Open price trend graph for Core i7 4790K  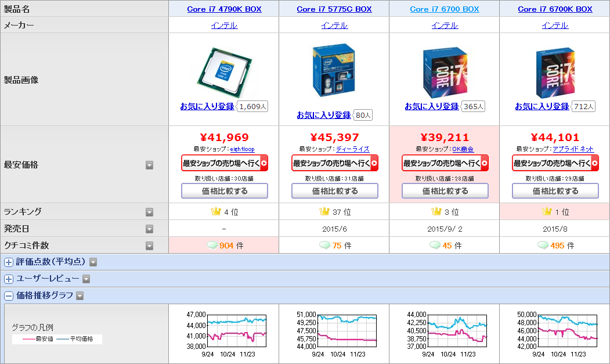[x=226, y=334]
